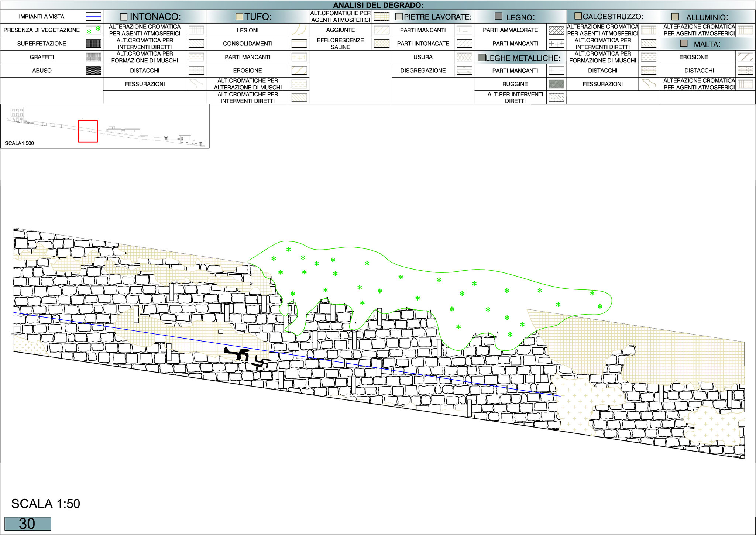Select the black Superfetazione hatch swatch

coord(93,44)
